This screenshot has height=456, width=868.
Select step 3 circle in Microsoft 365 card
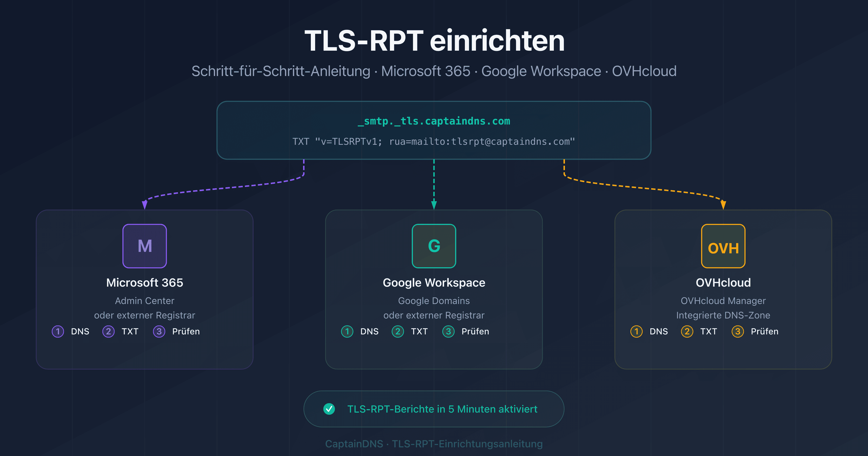[x=159, y=331]
